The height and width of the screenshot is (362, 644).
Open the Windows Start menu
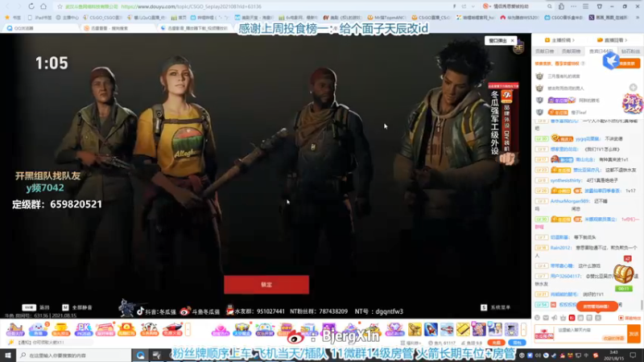8,355
